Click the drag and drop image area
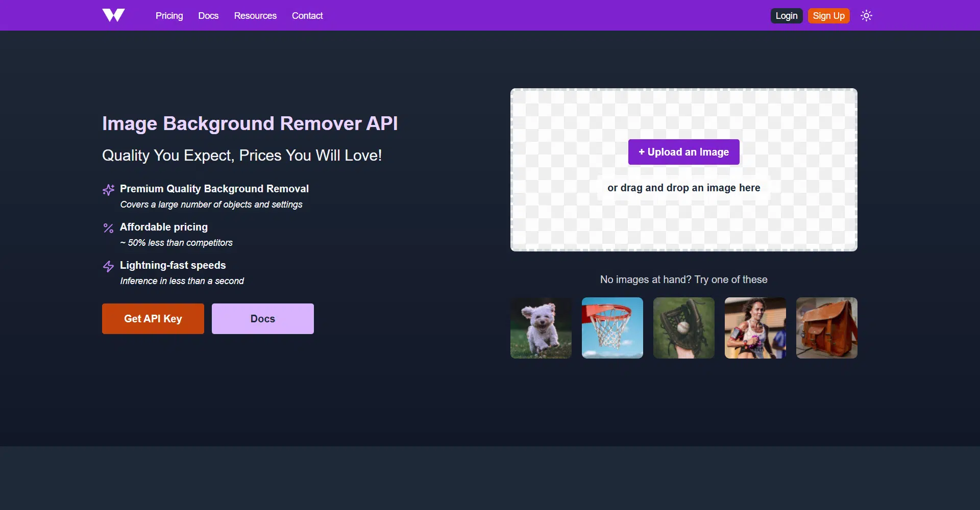Screen dimensions: 980x510 click(683, 219)
